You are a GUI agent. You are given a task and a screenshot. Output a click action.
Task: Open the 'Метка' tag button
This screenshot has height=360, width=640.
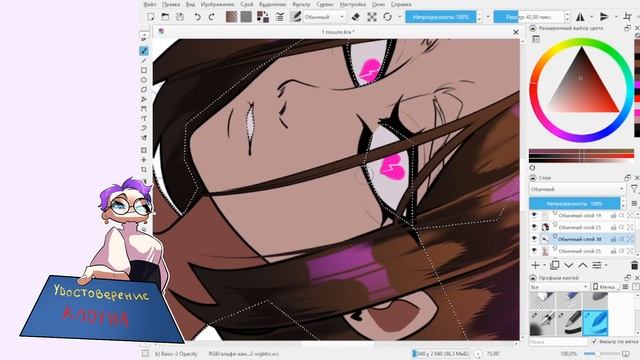point(606,287)
